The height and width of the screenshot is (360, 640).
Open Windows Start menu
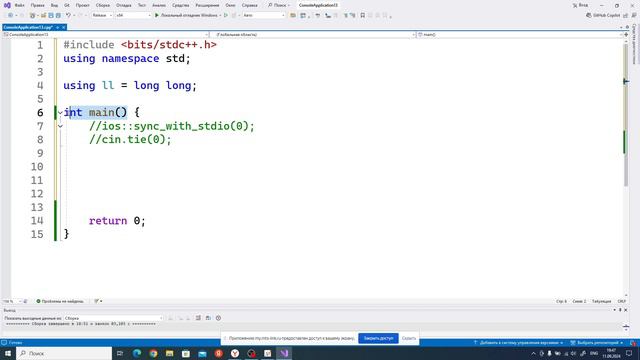point(8,353)
